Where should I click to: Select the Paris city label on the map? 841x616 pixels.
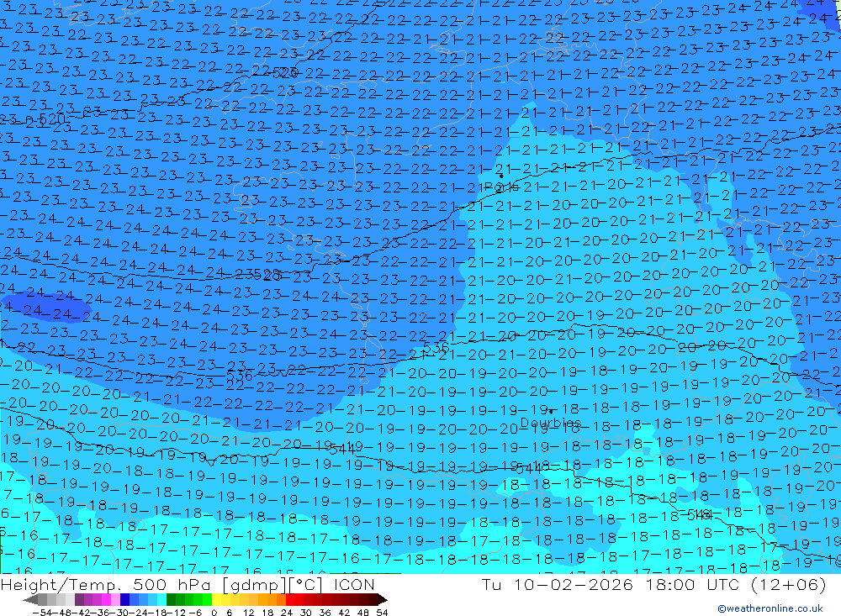click(x=501, y=187)
